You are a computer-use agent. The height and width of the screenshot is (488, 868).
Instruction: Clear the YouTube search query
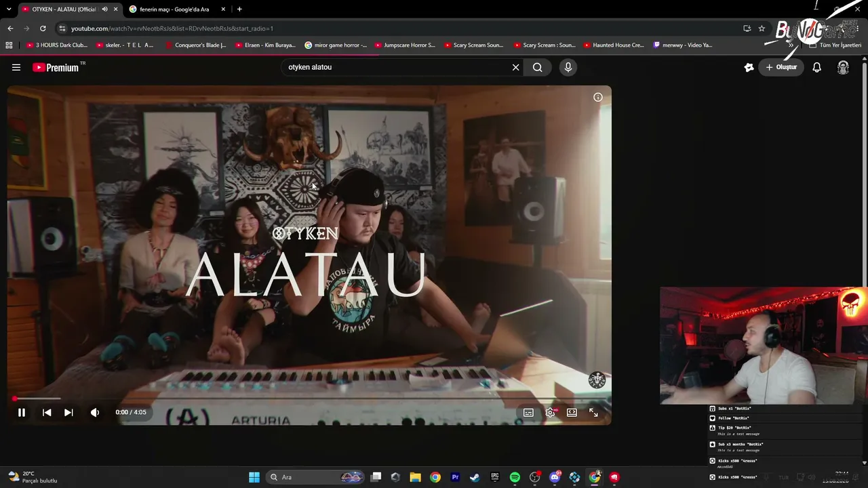point(515,67)
